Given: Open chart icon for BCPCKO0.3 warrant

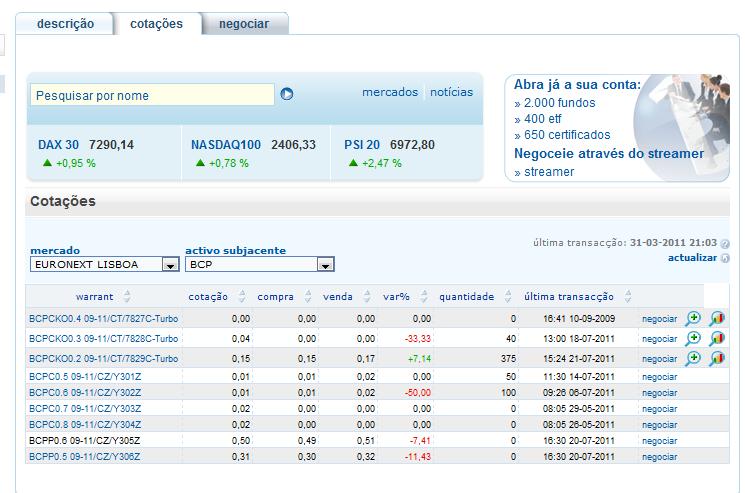Looking at the screenshot, I should pyautogui.click(x=717, y=339).
